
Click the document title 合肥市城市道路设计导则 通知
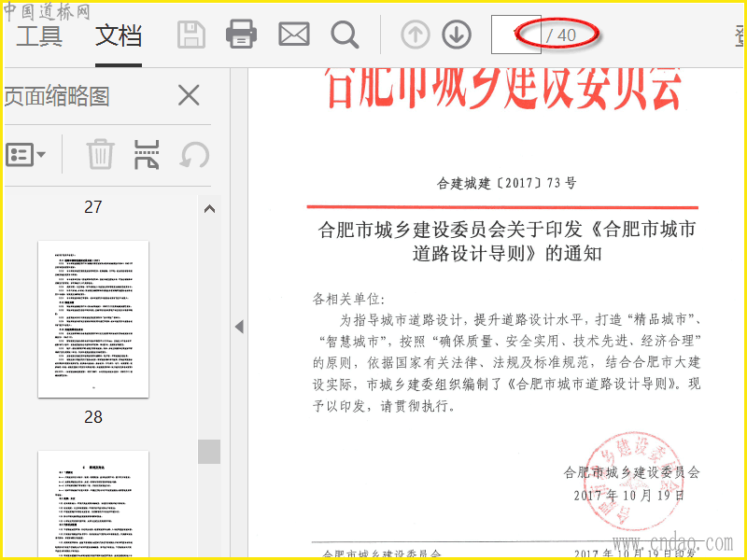[507, 242]
